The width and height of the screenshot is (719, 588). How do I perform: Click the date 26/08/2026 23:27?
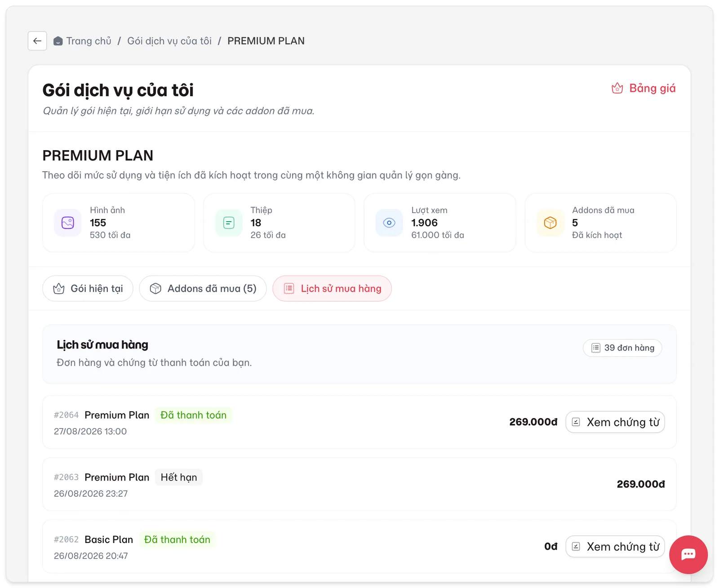tap(91, 494)
